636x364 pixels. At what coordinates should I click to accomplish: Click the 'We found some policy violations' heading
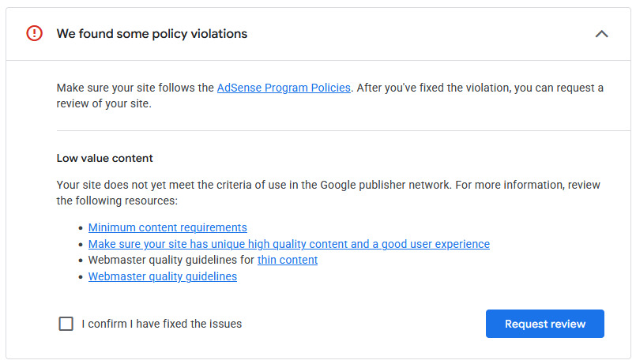[x=152, y=34]
